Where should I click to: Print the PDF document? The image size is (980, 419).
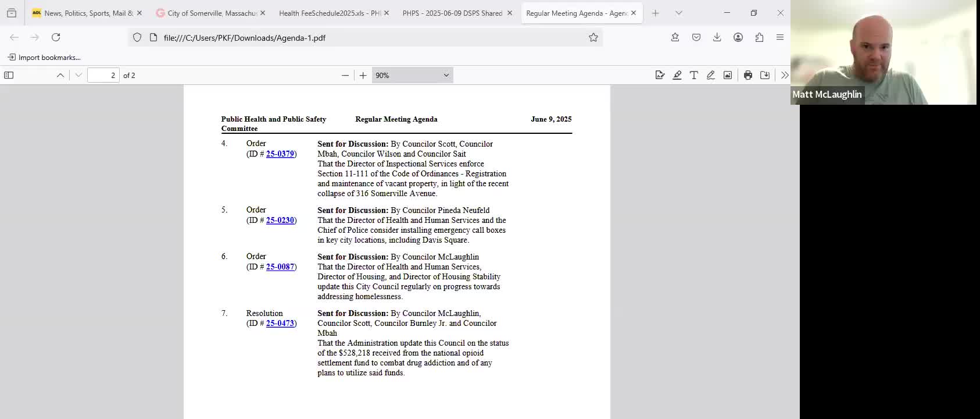pyautogui.click(x=748, y=75)
